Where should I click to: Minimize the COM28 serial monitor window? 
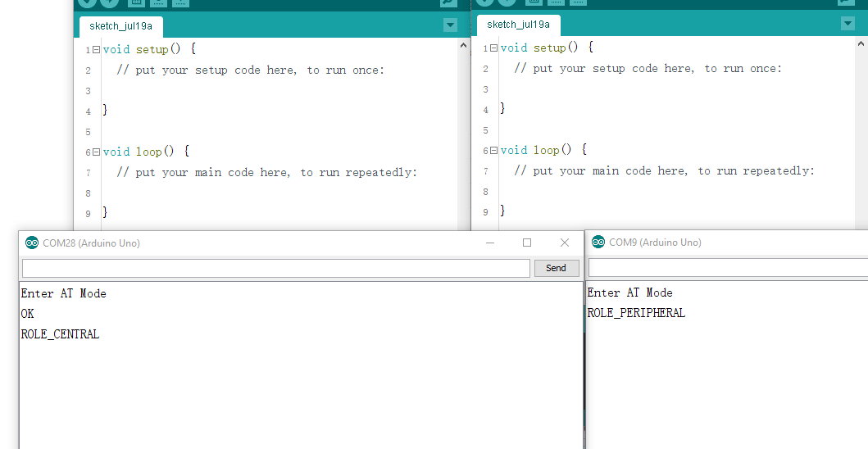pos(489,243)
